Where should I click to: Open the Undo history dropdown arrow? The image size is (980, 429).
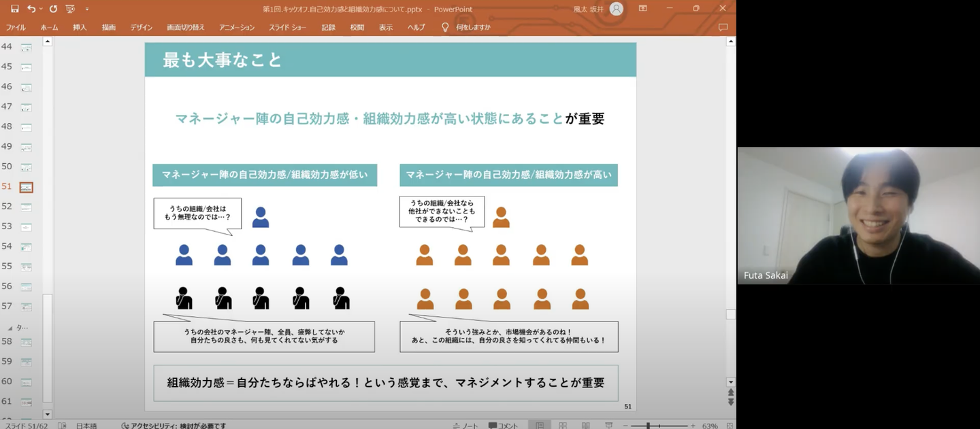point(41,10)
